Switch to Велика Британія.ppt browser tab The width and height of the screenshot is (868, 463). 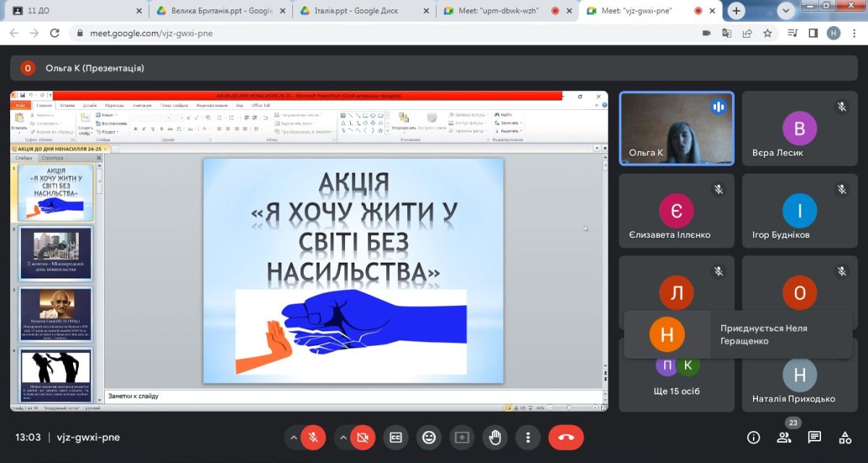[x=217, y=11]
